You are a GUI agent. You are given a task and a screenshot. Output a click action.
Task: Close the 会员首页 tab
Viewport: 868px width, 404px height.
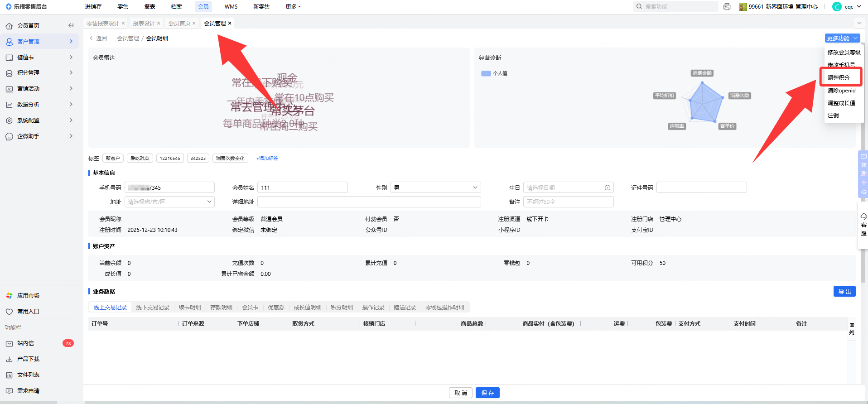click(x=194, y=23)
